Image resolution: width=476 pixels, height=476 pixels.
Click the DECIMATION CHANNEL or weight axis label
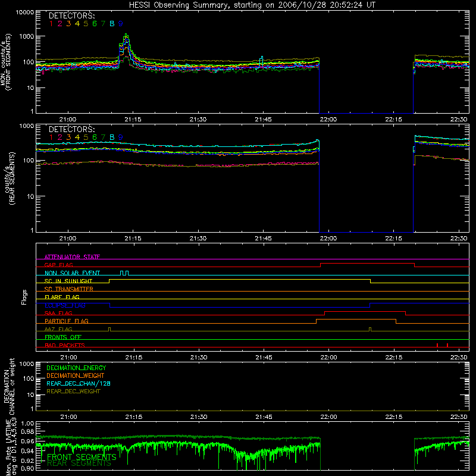[x=9, y=386]
